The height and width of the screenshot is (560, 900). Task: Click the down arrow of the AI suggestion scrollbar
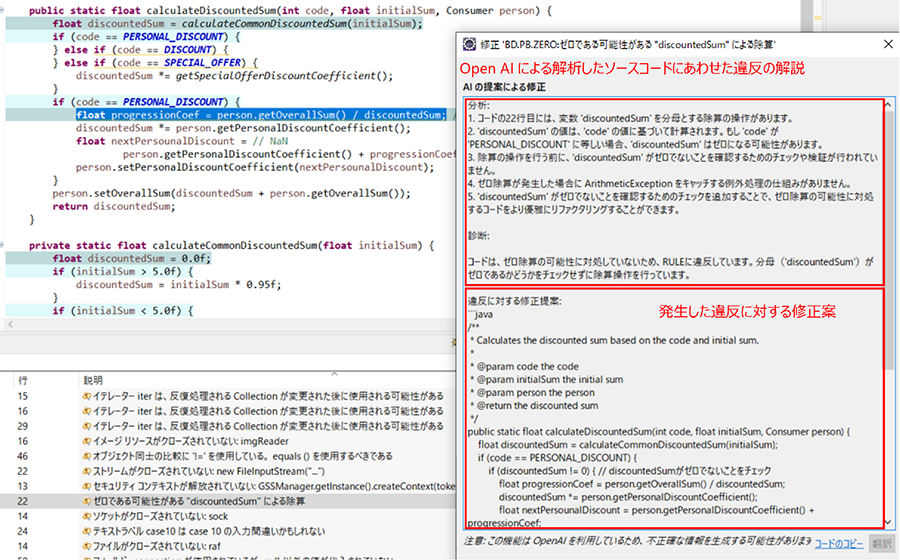pos(888,522)
